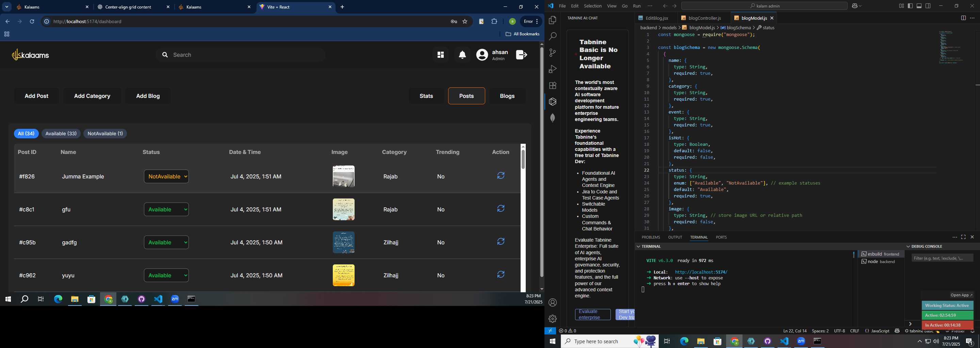Open Jumma Example post image thumbnail

point(344,176)
